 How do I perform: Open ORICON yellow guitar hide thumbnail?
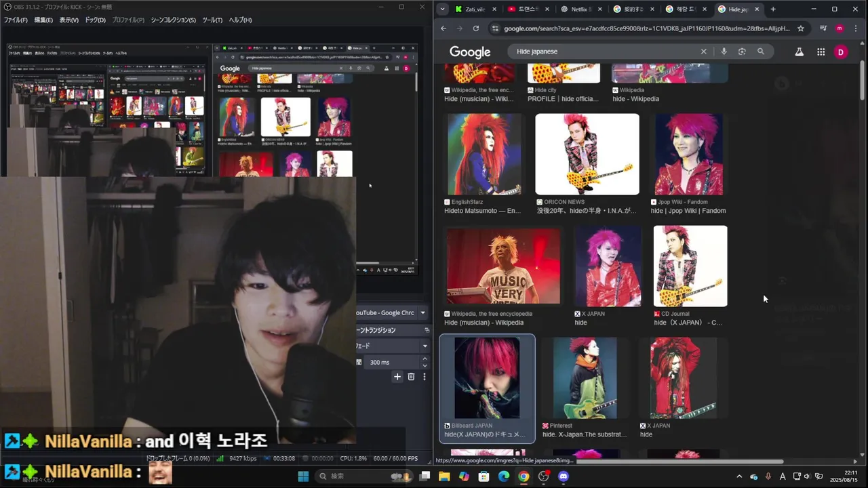click(x=587, y=154)
